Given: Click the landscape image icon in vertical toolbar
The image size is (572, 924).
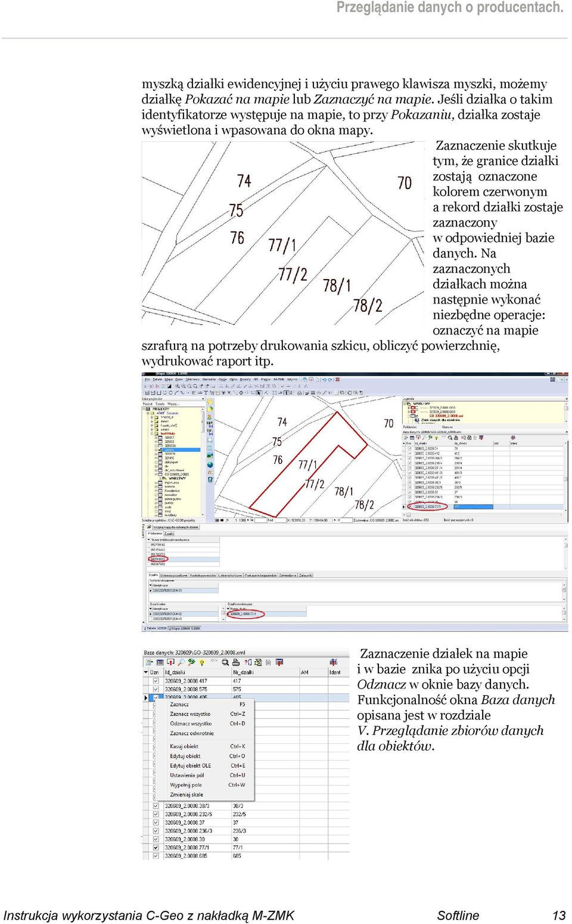Looking at the screenshot, I should 210,456.
